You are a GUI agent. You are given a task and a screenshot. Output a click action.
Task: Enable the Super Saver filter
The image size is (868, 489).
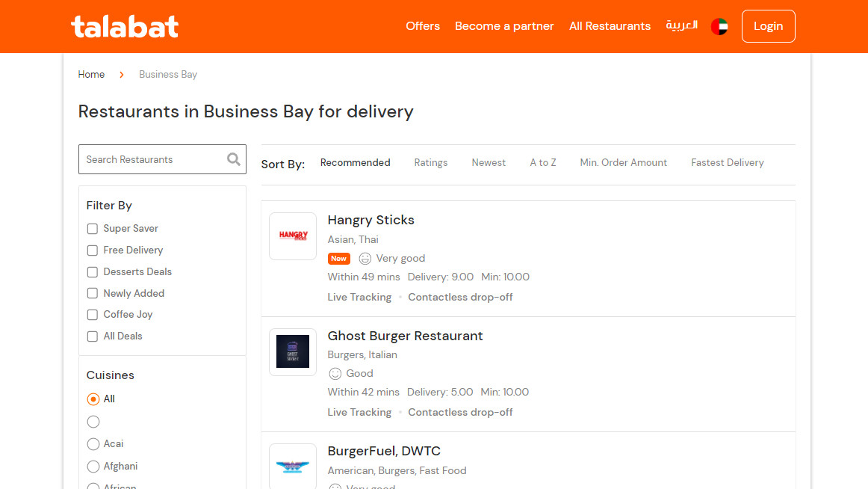(x=92, y=228)
